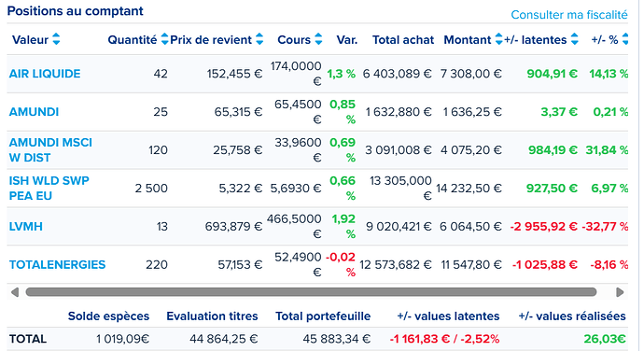Sort by Cours column arrows
Image resolution: width=644 pixels, height=351 pixels.
tap(318, 39)
